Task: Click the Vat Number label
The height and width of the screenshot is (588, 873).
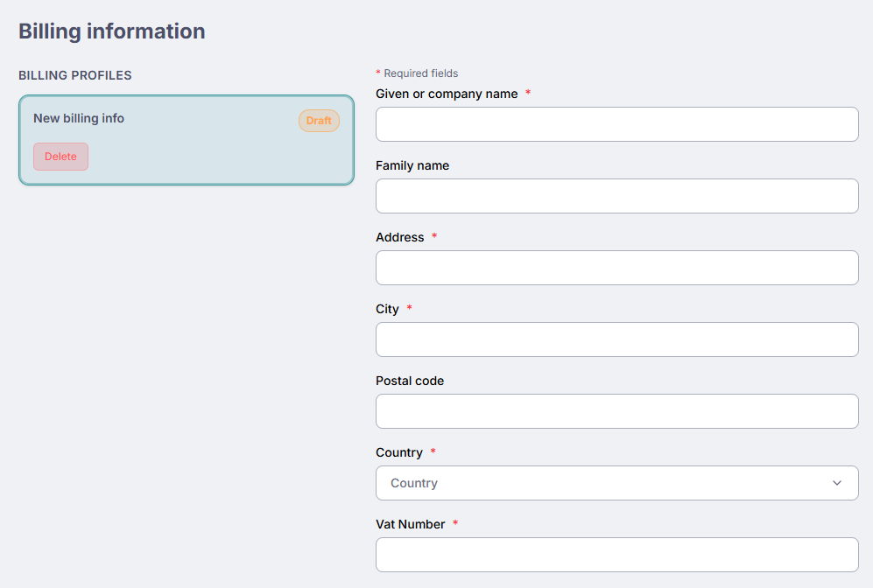Action: 410,524
